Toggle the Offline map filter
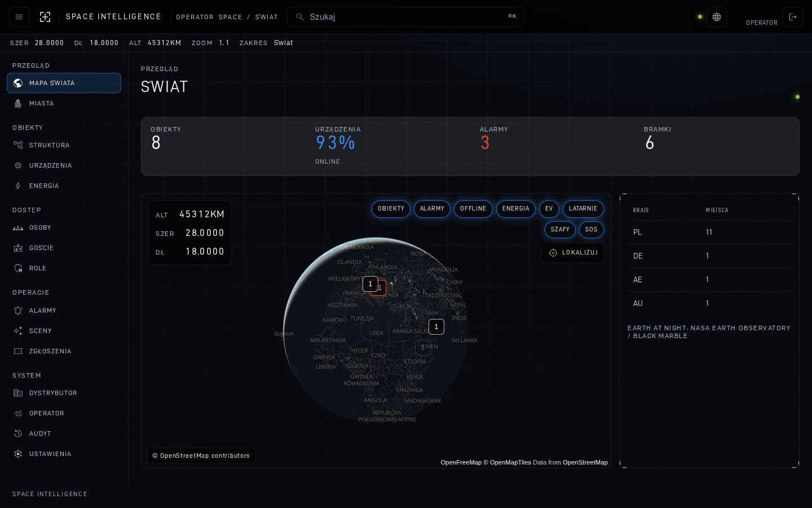812x508 pixels. point(473,209)
